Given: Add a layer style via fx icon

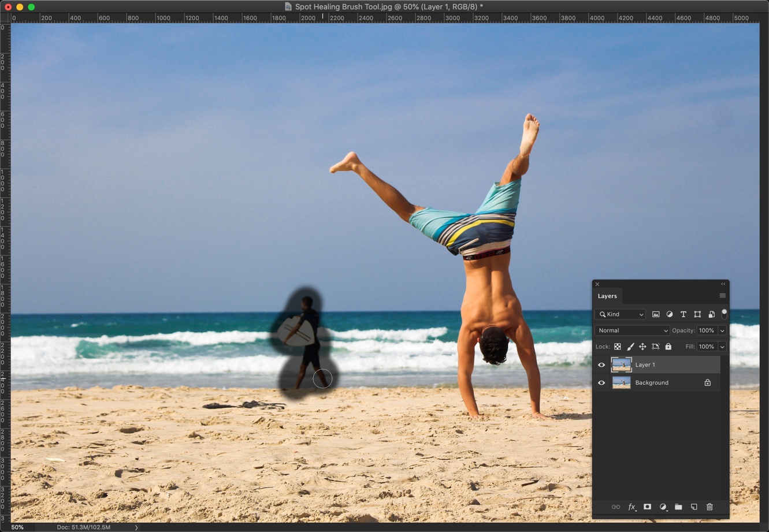Looking at the screenshot, I should [x=631, y=507].
